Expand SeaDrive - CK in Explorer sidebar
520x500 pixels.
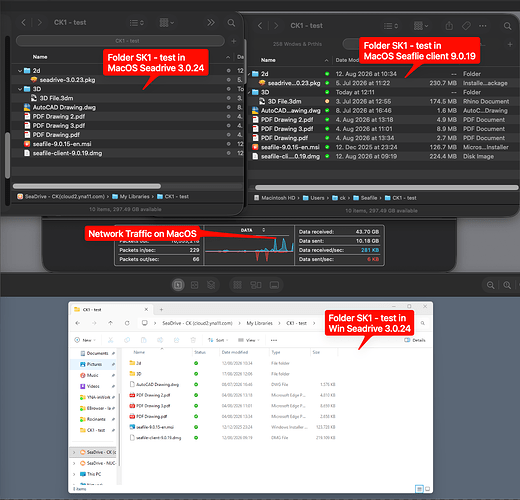[74, 452]
